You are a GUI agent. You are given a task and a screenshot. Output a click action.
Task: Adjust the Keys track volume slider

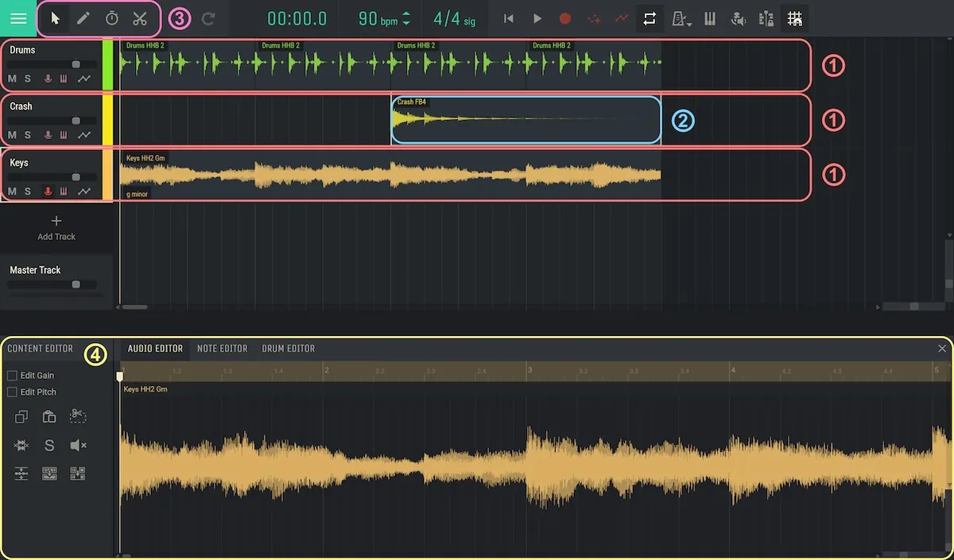pos(52,177)
